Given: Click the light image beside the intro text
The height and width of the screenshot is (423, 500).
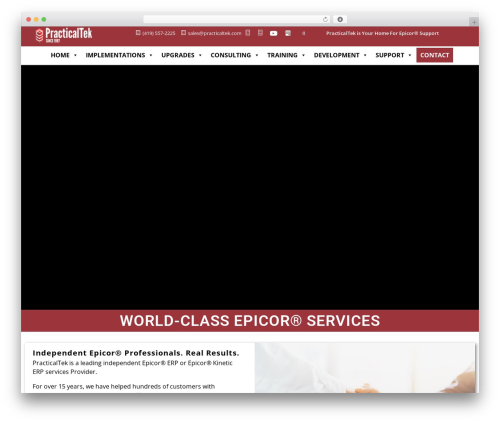Looking at the screenshot, I should [365, 368].
